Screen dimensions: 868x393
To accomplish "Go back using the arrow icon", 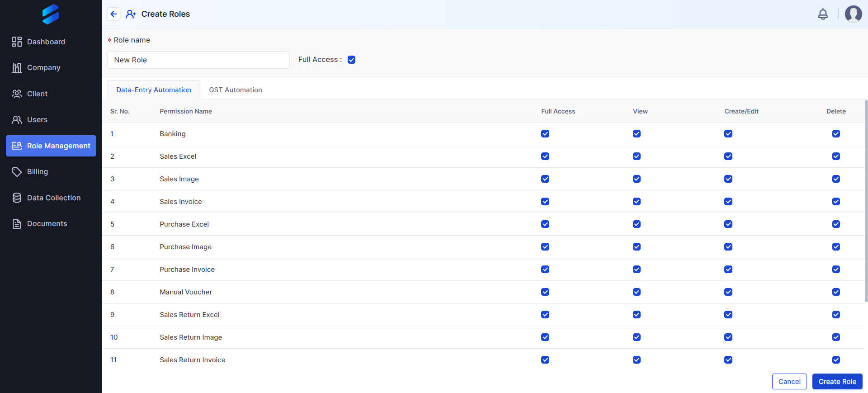I will tap(113, 14).
